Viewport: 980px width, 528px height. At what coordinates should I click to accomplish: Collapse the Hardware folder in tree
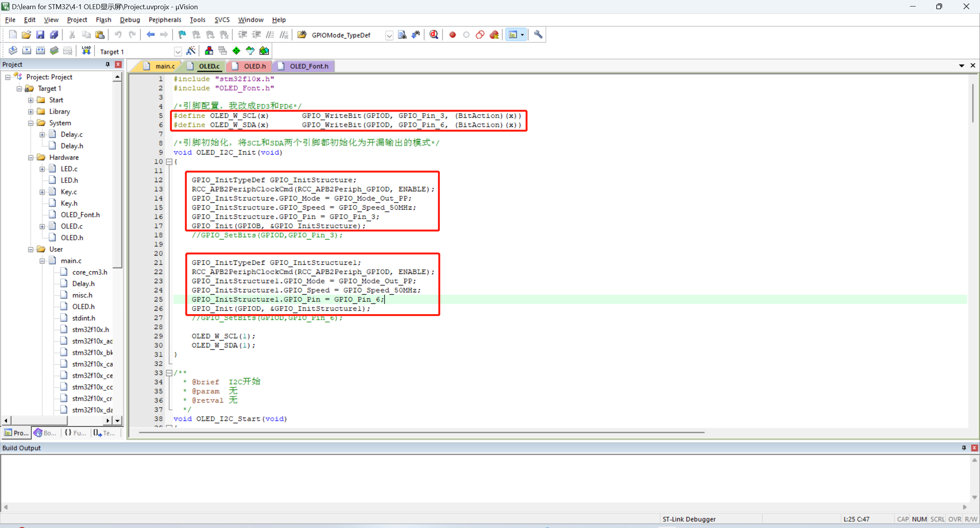pyautogui.click(x=31, y=158)
